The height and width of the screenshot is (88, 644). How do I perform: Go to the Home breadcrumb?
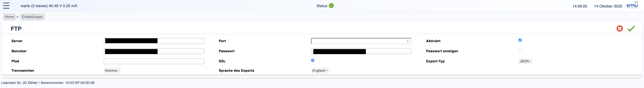pos(9,17)
